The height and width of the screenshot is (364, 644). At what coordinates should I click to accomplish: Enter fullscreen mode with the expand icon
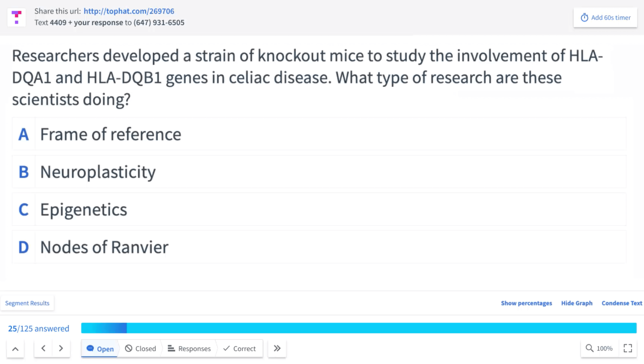pos(628,348)
